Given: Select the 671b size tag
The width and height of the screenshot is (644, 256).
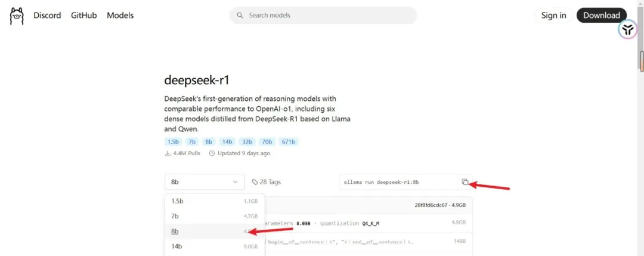Looking at the screenshot, I should [288, 142].
